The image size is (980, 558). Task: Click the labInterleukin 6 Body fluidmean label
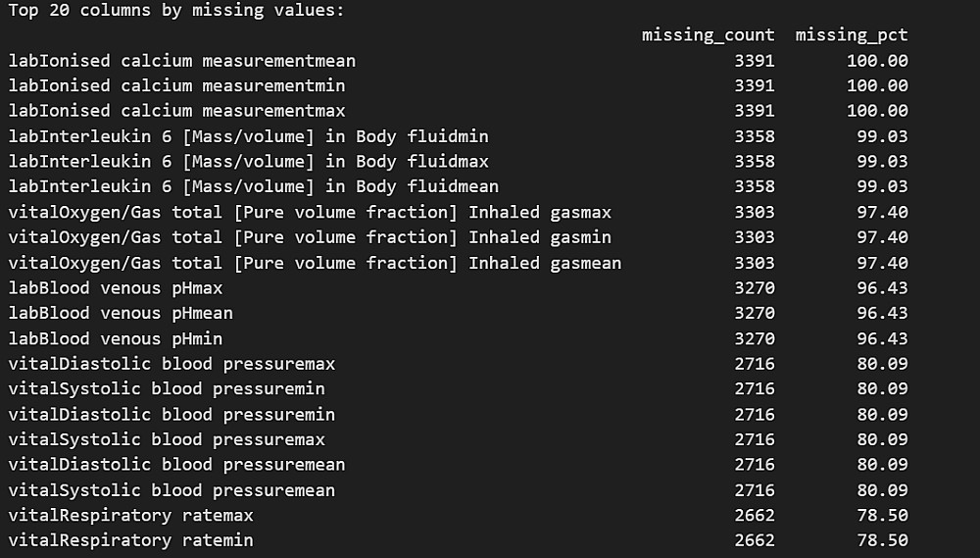(253, 186)
